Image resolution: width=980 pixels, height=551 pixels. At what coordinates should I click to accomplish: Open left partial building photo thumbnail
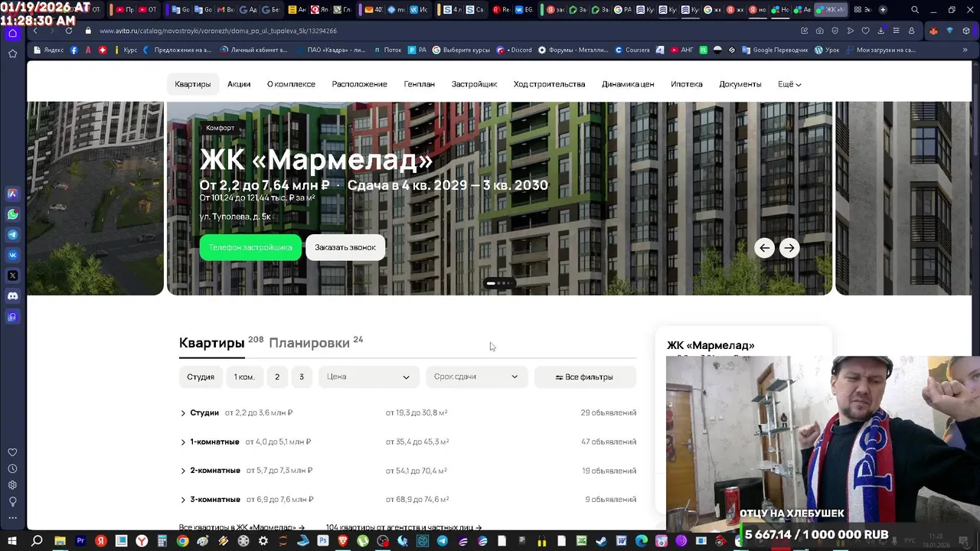pyautogui.click(x=96, y=198)
